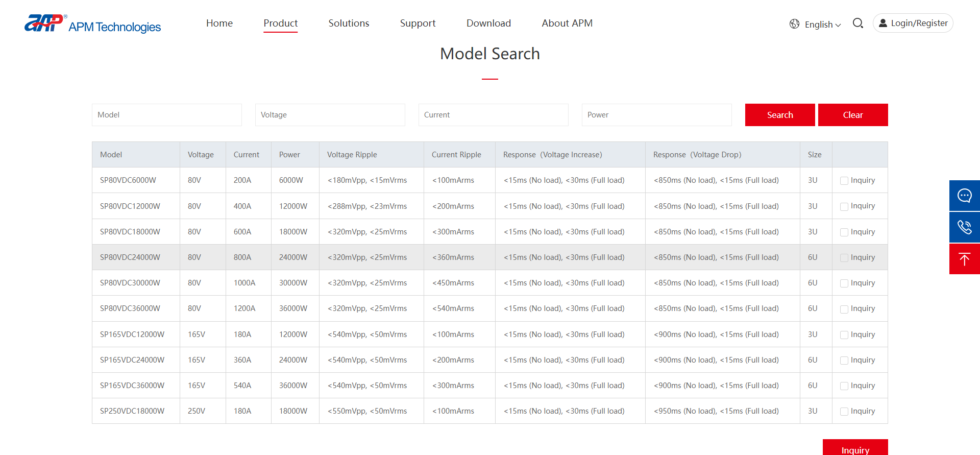Focus the Model input field
This screenshot has width=980, height=455.
point(167,115)
